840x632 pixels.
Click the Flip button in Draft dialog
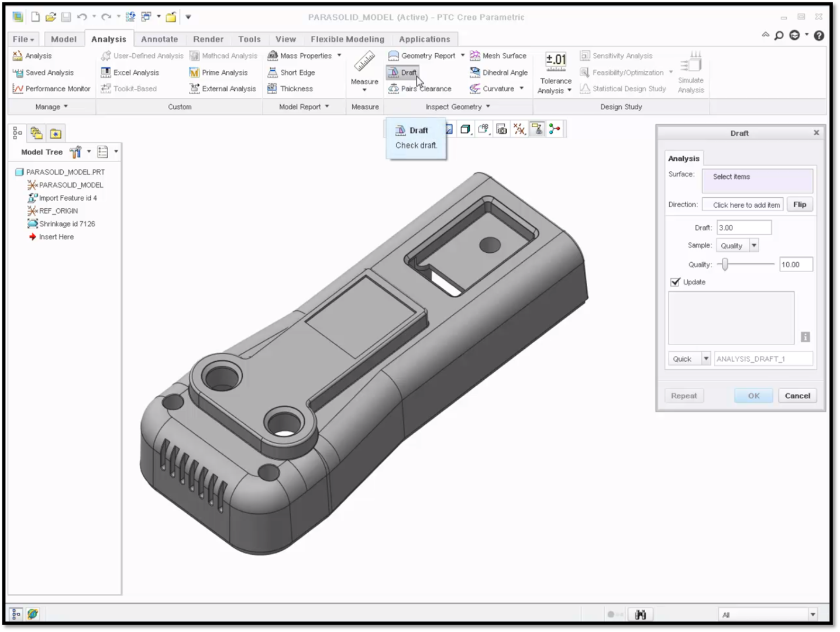(800, 205)
